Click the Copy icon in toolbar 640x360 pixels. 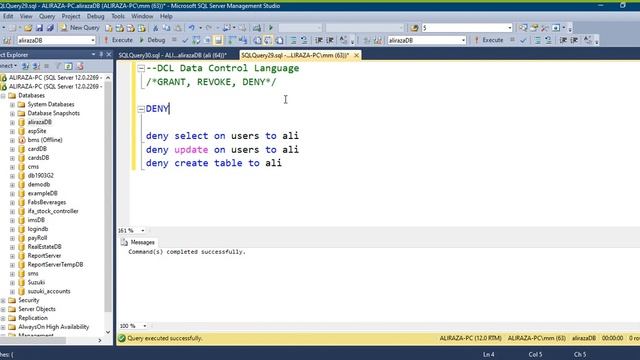click(x=167, y=28)
